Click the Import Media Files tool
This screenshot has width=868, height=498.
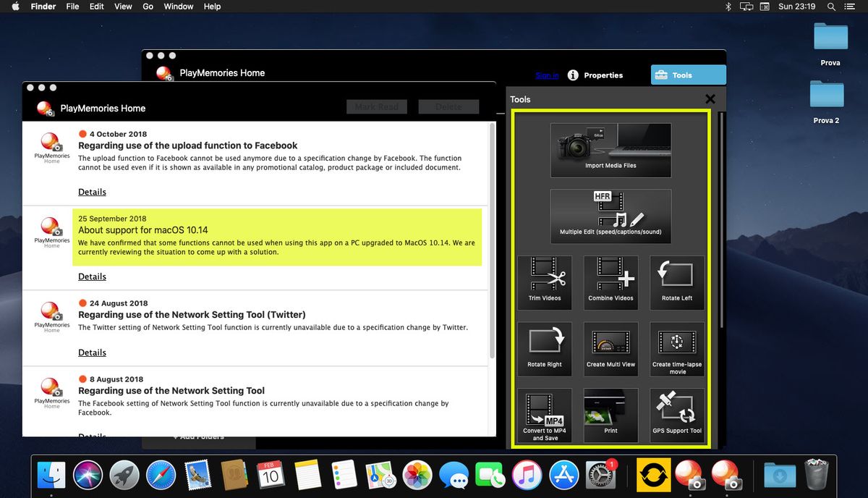pyautogui.click(x=610, y=150)
